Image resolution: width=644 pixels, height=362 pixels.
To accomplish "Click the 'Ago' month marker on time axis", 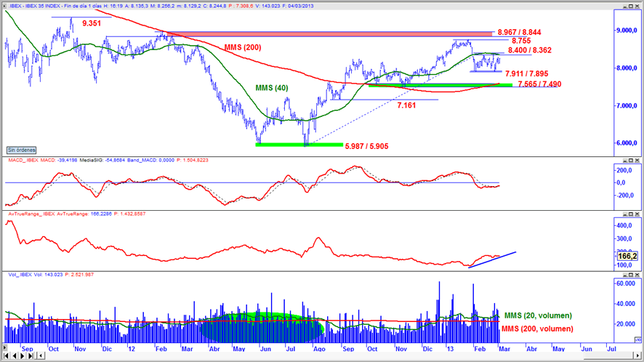I will pos(319,349).
